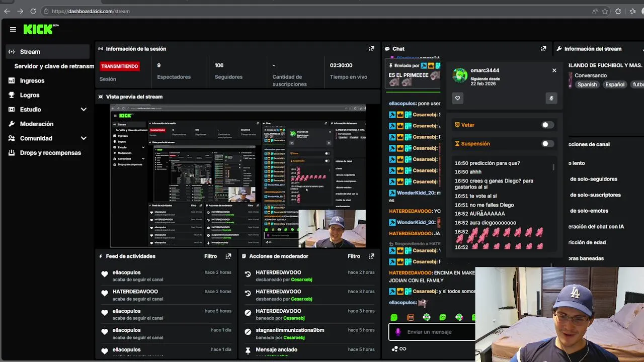Click the stream preview thumbnail
644x362 pixels.
(238, 176)
